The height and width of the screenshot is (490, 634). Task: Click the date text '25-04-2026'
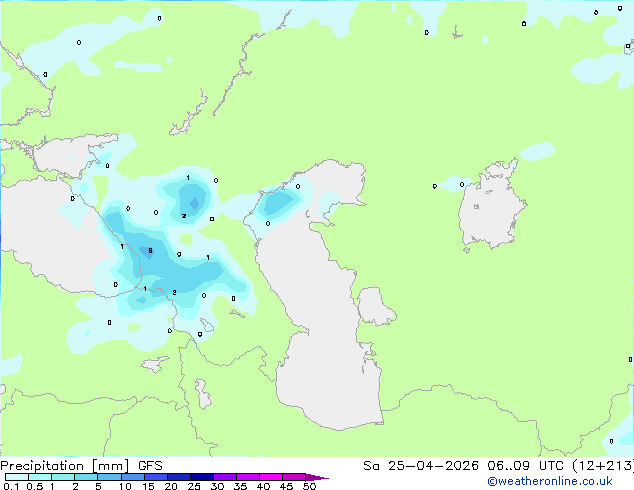pyautogui.click(x=433, y=466)
